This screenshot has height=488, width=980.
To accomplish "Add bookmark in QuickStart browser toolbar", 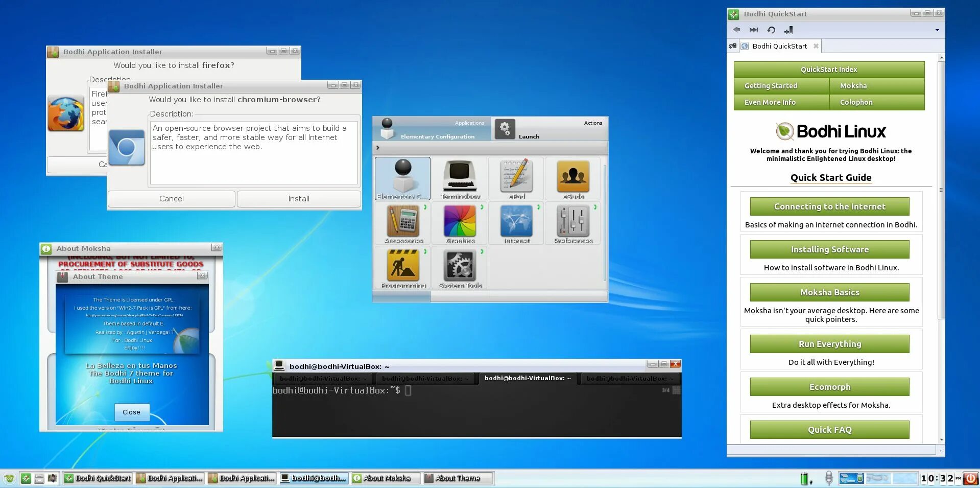I will click(x=788, y=30).
